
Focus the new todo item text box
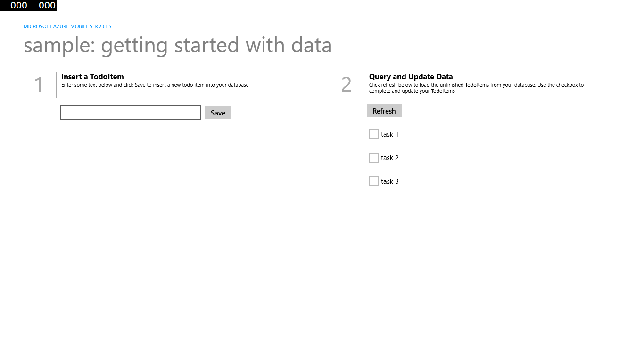131,113
